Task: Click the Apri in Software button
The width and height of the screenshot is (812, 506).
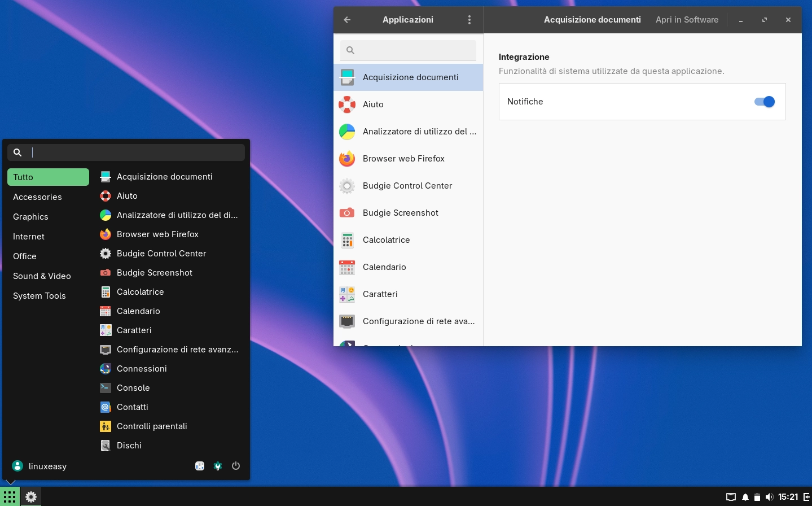Action: pyautogui.click(x=687, y=20)
